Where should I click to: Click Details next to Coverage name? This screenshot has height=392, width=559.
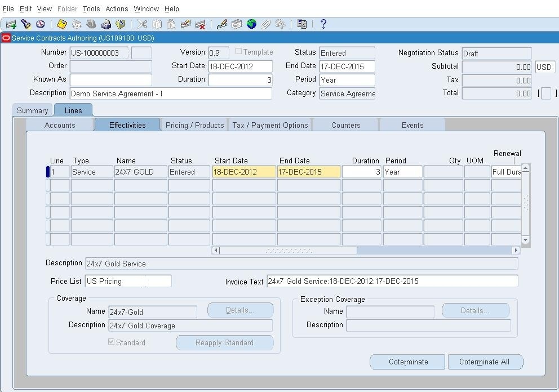[x=240, y=310]
